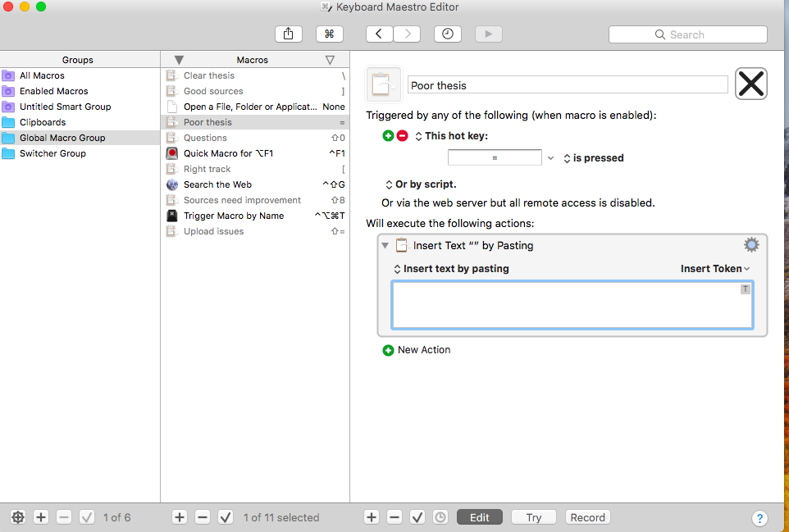
Task: Select 'Quick Macro for ⌥F1' row
Action: tap(255, 153)
